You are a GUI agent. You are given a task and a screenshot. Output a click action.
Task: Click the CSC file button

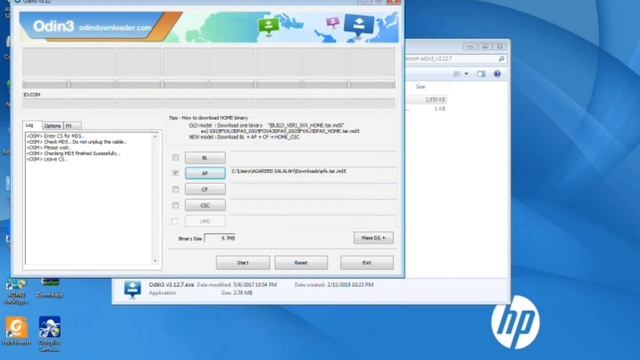(205, 205)
